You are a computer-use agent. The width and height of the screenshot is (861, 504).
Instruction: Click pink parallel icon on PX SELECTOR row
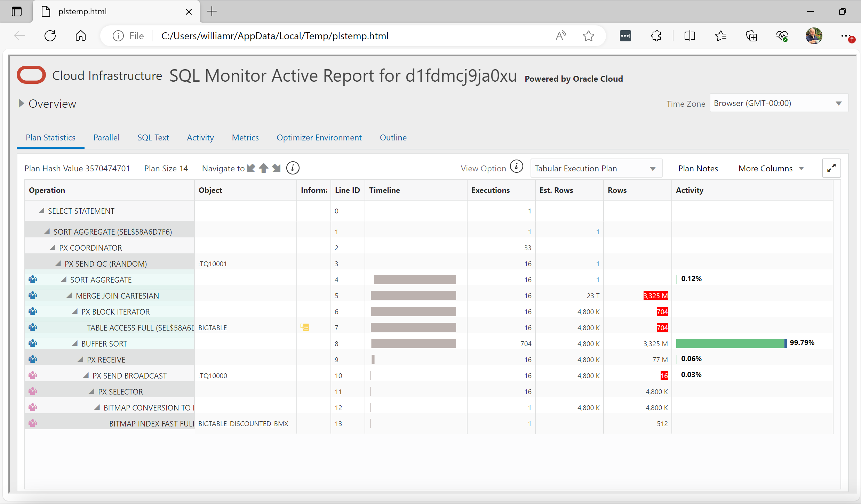(x=33, y=391)
